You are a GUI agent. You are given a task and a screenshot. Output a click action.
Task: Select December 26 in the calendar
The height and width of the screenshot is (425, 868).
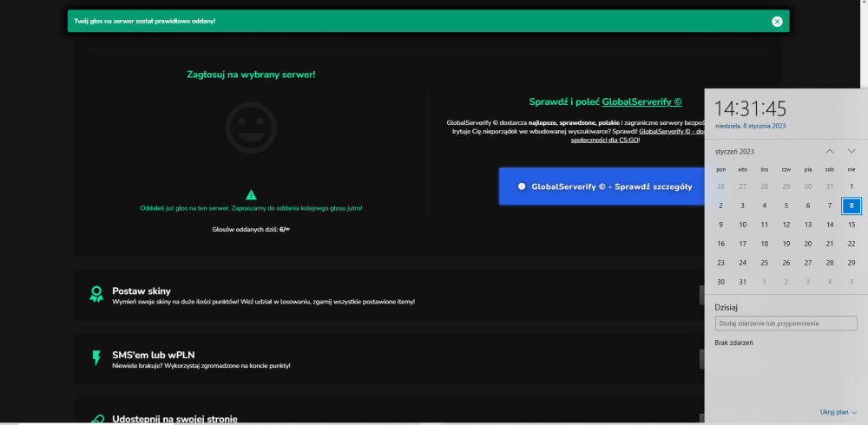point(720,187)
